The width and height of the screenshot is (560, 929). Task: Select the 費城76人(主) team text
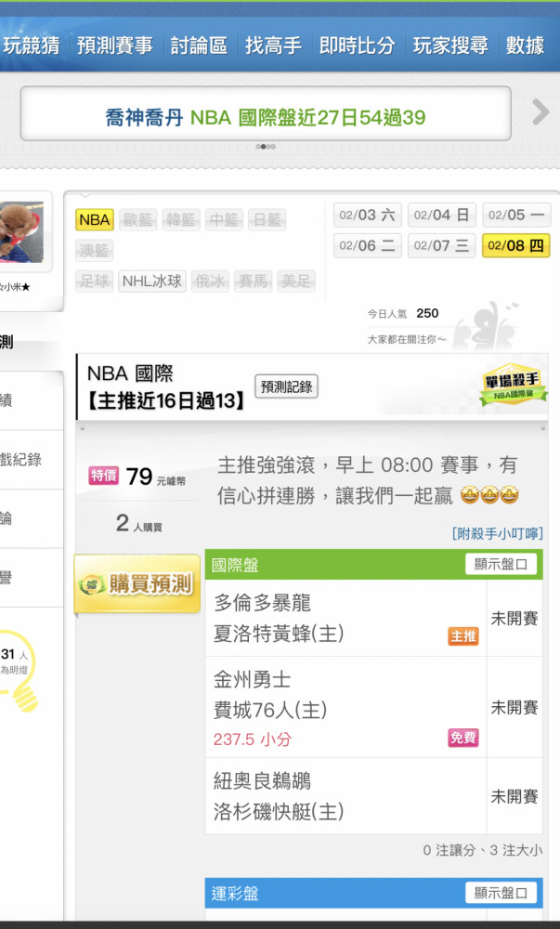(270, 710)
